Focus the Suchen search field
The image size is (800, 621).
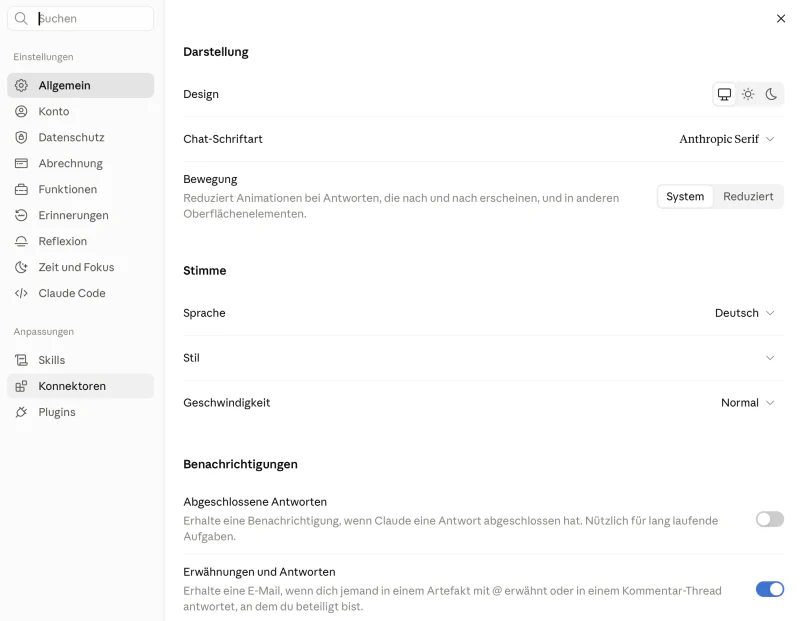coord(81,19)
